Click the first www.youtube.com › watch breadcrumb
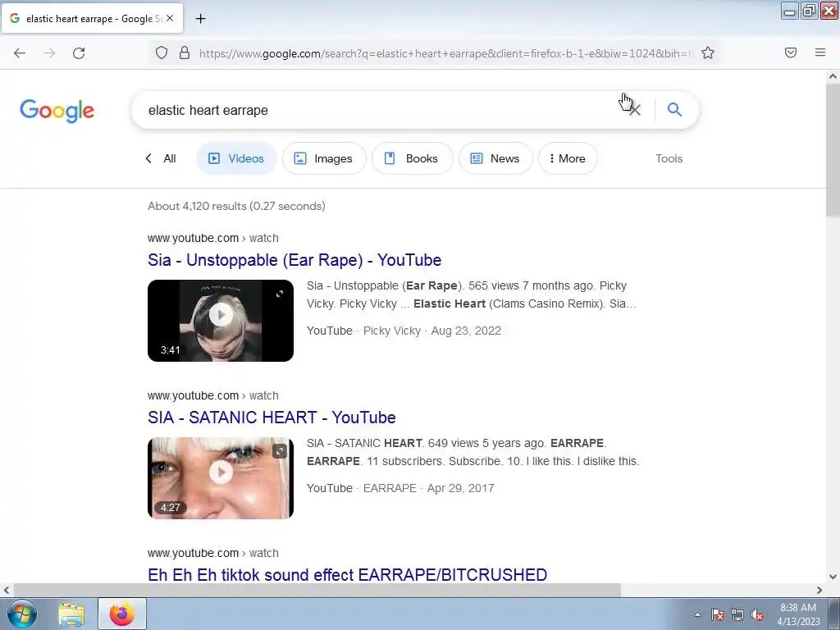Image resolution: width=840 pixels, height=630 pixels. click(213, 238)
